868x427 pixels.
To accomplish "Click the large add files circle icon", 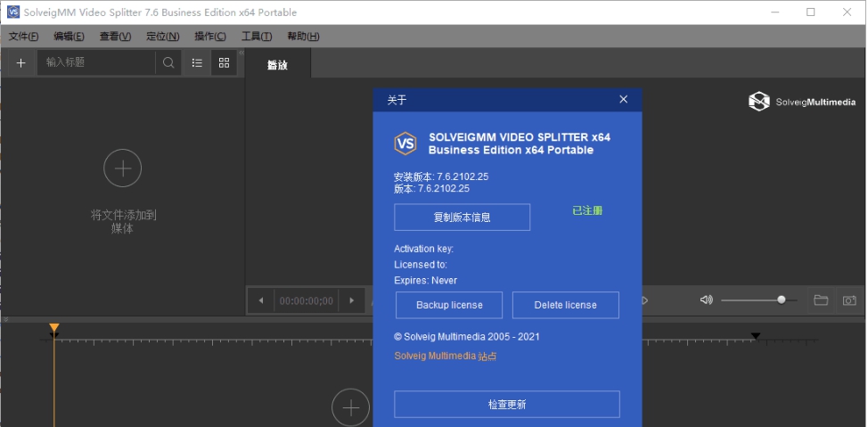I will 123,168.
